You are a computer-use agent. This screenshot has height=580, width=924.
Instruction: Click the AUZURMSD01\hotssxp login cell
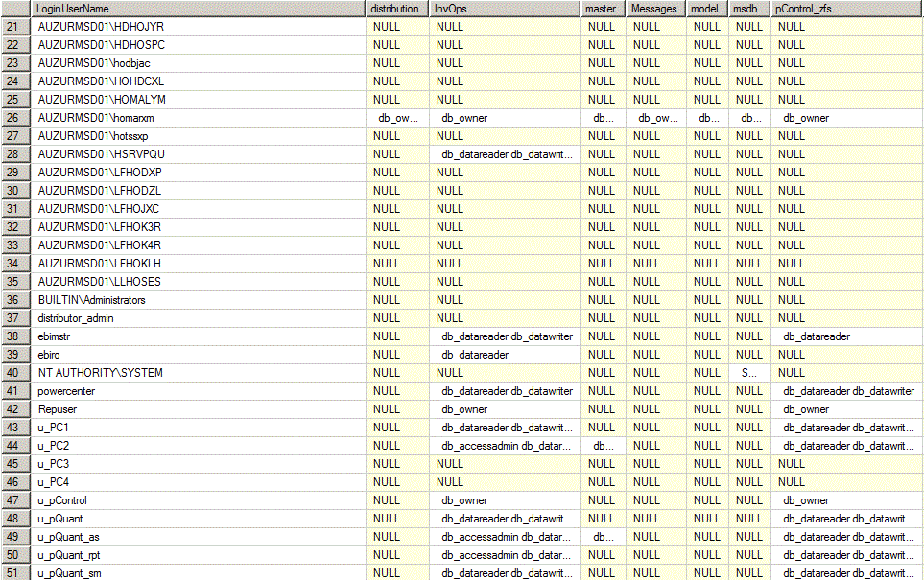click(198, 136)
